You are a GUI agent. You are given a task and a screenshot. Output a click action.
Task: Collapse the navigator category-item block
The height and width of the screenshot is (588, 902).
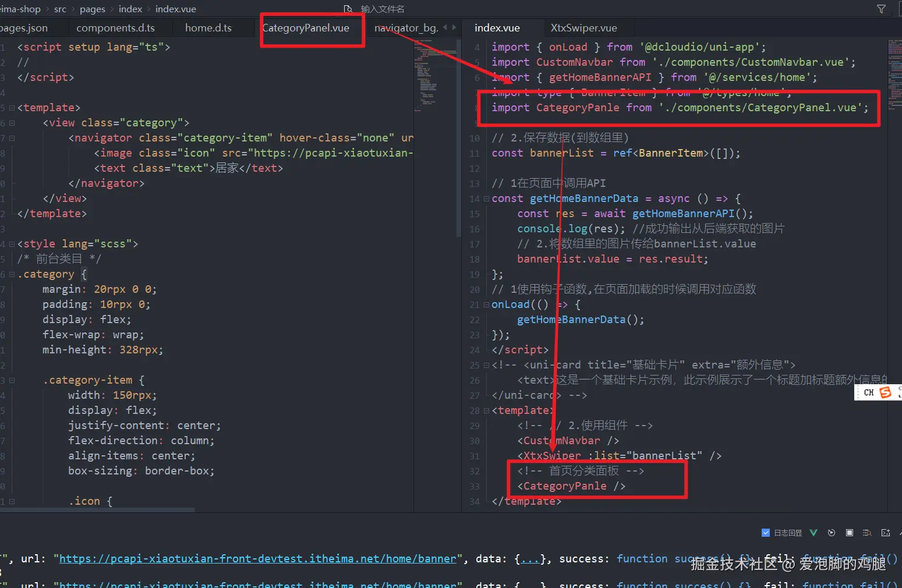click(x=12, y=138)
